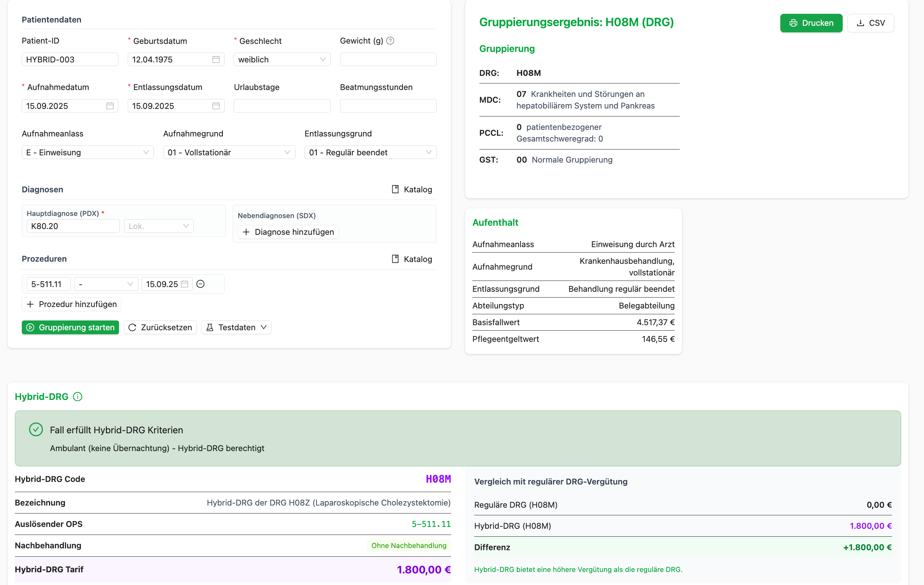
Task: Open the procedure side dropdown showing a dash
Action: click(106, 284)
